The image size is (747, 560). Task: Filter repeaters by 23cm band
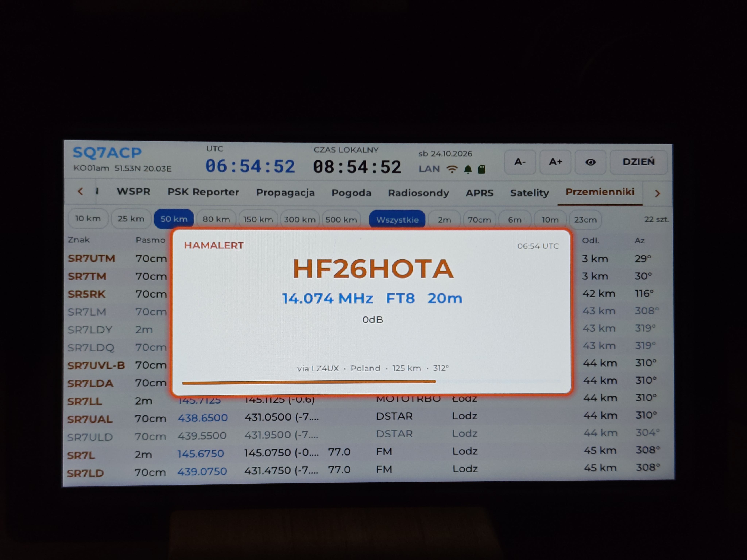click(585, 220)
